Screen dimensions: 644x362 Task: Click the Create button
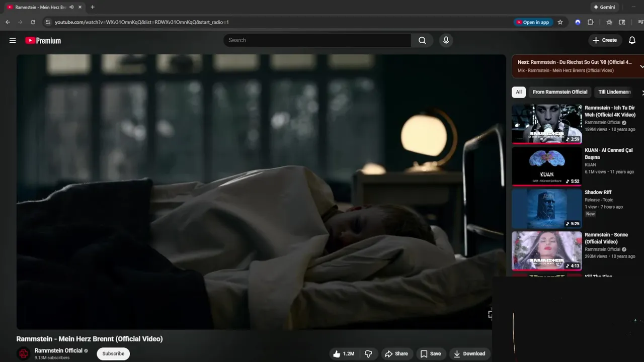[x=605, y=40]
